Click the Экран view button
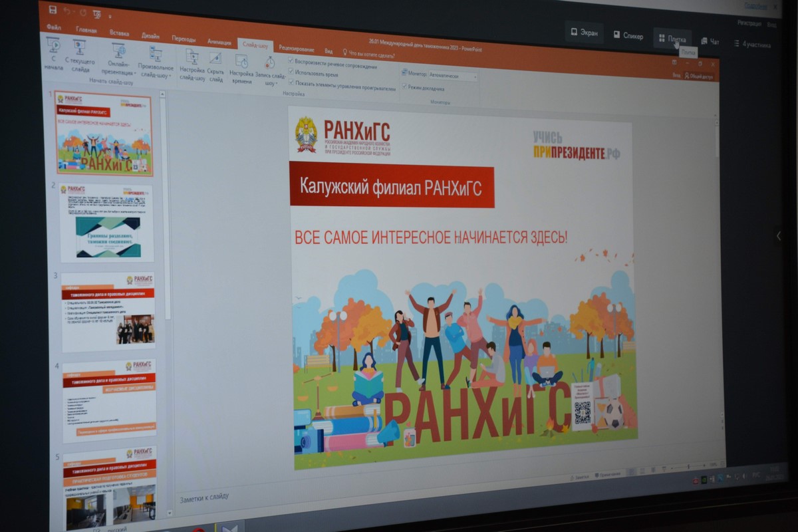This screenshot has width=798, height=532. click(x=585, y=32)
